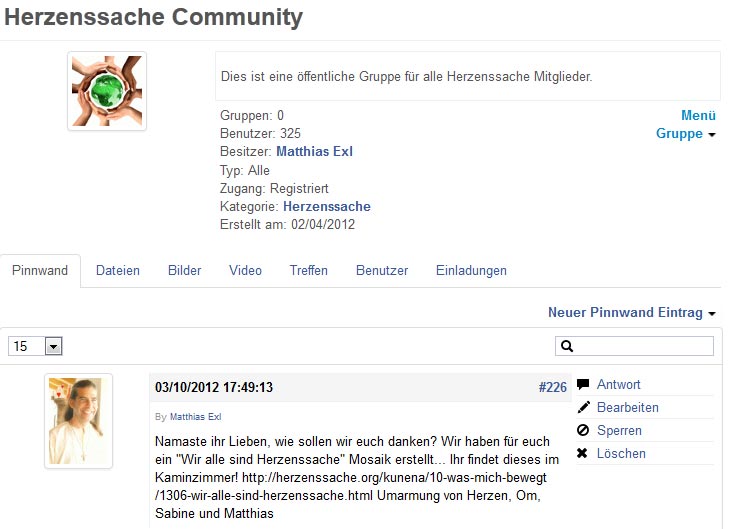Switch to the Dateien tab

pyautogui.click(x=118, y=271)
